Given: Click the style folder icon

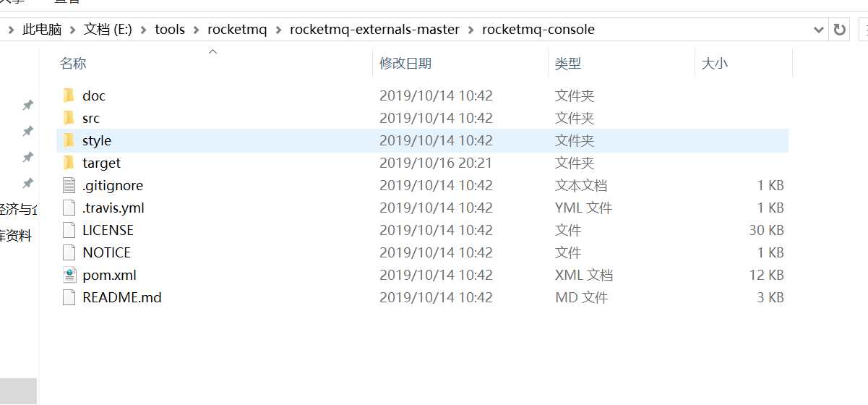Looking at the screenshot, I should click(x=69, y=140).
